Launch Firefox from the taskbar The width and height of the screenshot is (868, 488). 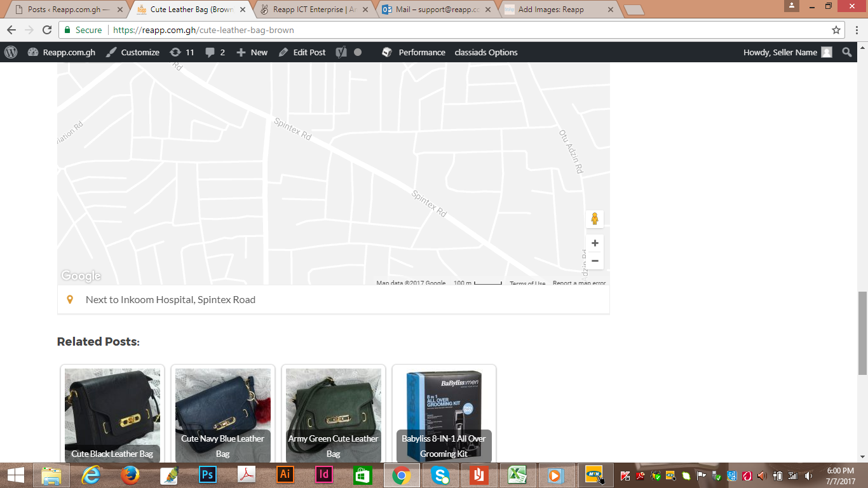point(130,475)
